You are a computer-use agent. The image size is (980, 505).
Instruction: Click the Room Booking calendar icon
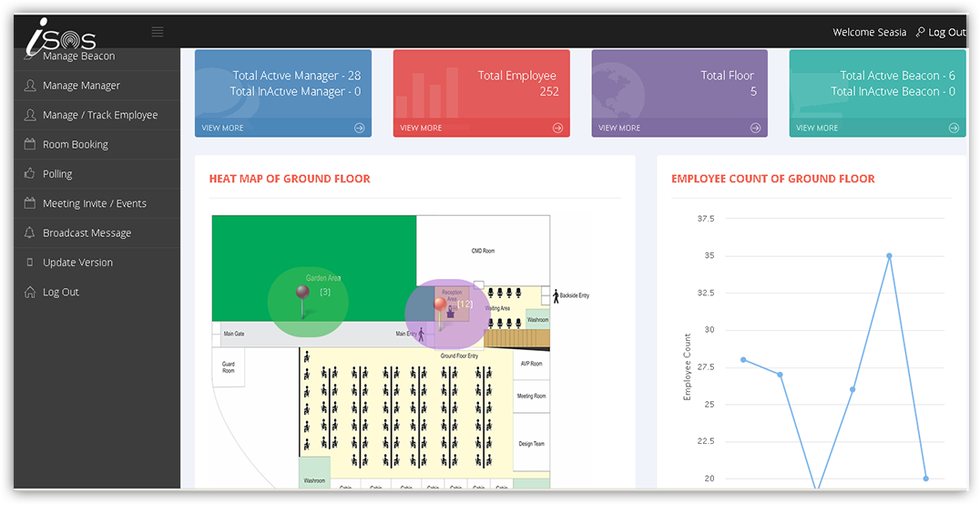point(29,144)
